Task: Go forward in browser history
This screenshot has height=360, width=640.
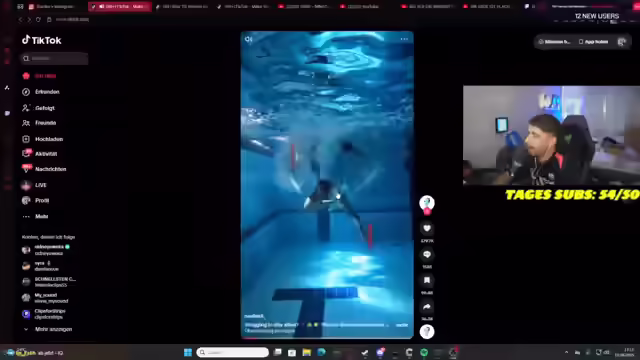Action: click(x=29, y=20)
